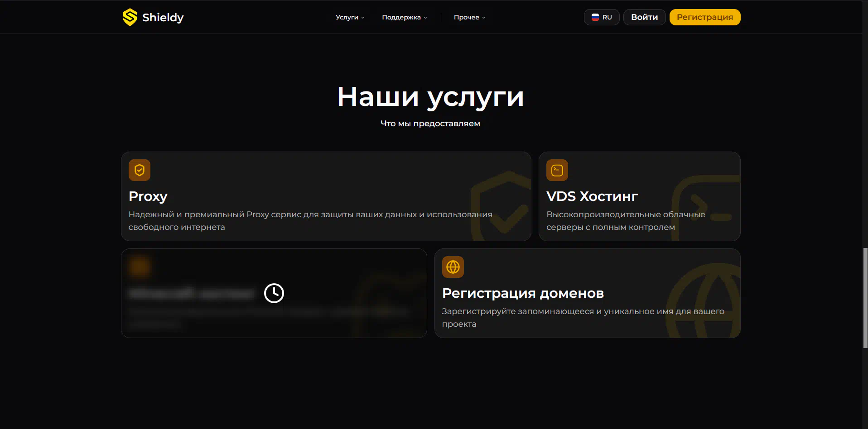Open the Поддержка dropdown menu

point(404,17)
